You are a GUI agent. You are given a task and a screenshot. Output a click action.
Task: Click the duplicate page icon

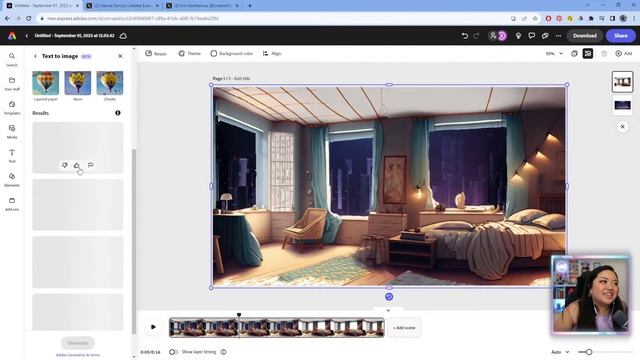[574, 53]
